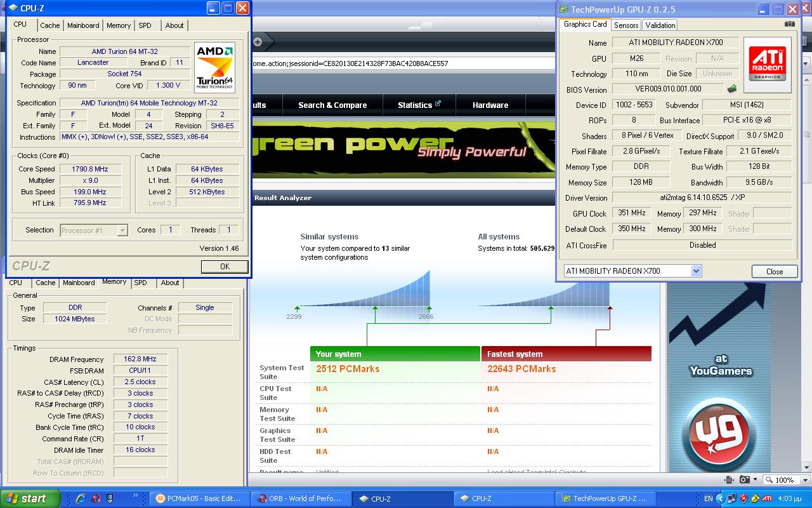The width and height of the screenshot is (812, 508).
Task: Click the Core Speed 1790.8 MHz value
Action: point(91,169)
